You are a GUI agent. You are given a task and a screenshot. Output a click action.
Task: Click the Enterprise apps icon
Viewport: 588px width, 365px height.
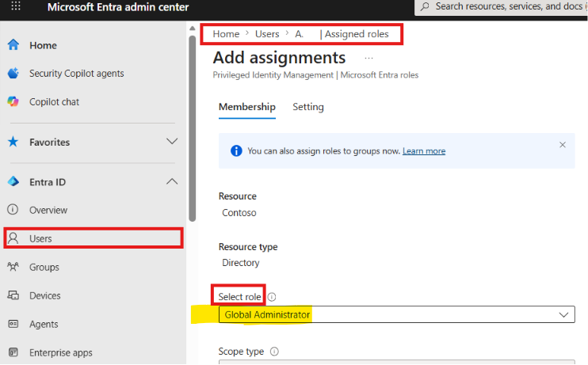pos(13,352)
